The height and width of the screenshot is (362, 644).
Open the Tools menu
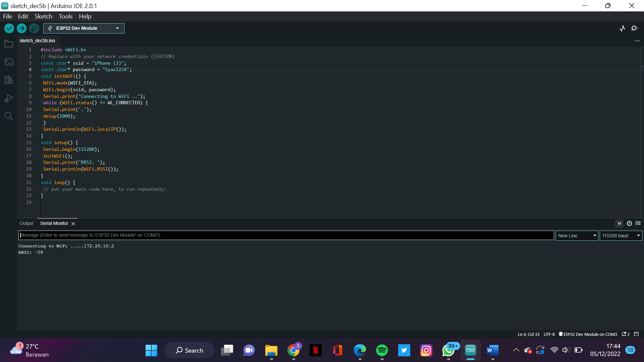(x=65, y=16)
